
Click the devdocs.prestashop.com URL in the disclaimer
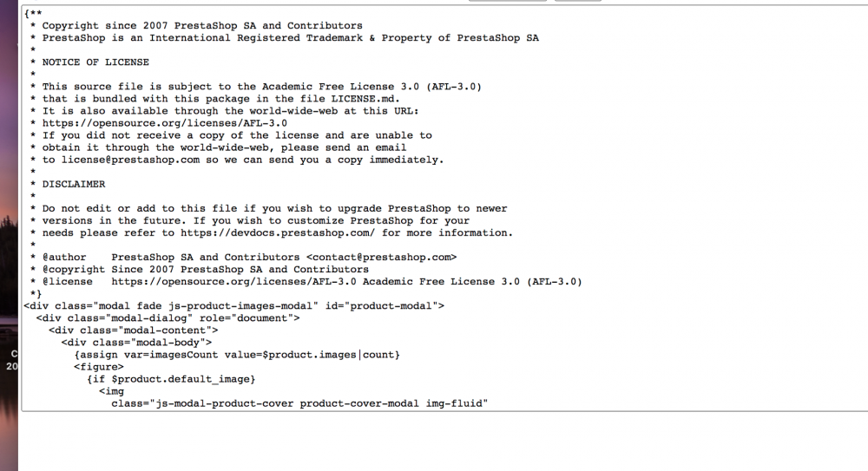pos(278,233)
